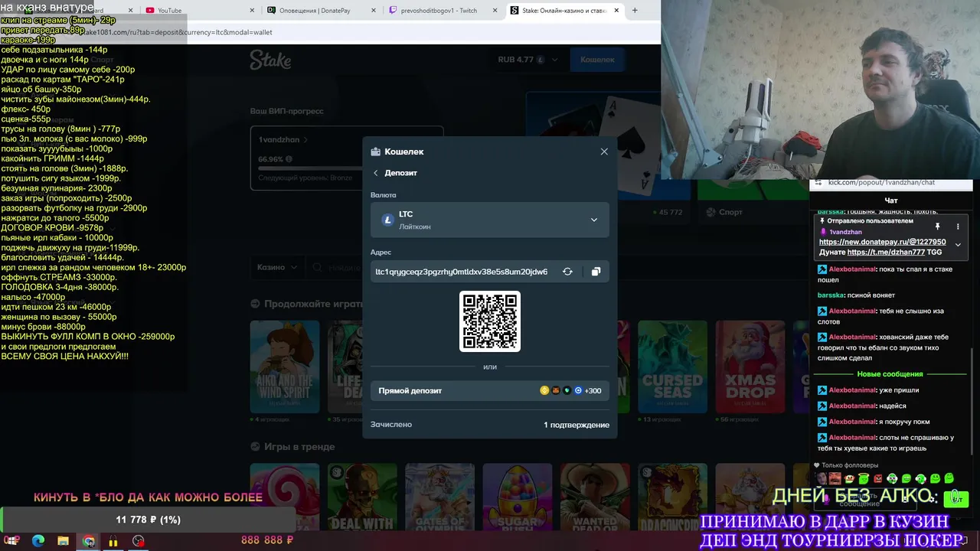Open the Gates of Olympus game tile
Image resolution: width=980 pixels, height=551 pixels.
click(439, 497)
